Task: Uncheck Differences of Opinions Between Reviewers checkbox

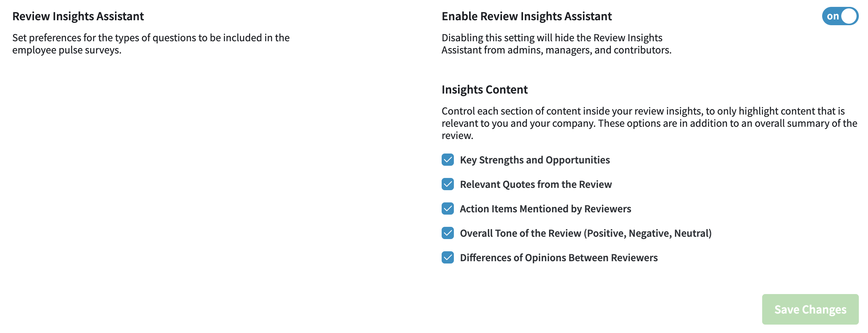Action: pyautogui.click(x=448, y=257)
